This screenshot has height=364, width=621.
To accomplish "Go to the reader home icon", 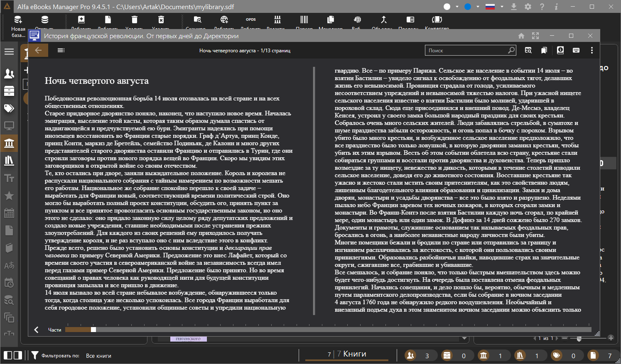I will click(521, 36).
